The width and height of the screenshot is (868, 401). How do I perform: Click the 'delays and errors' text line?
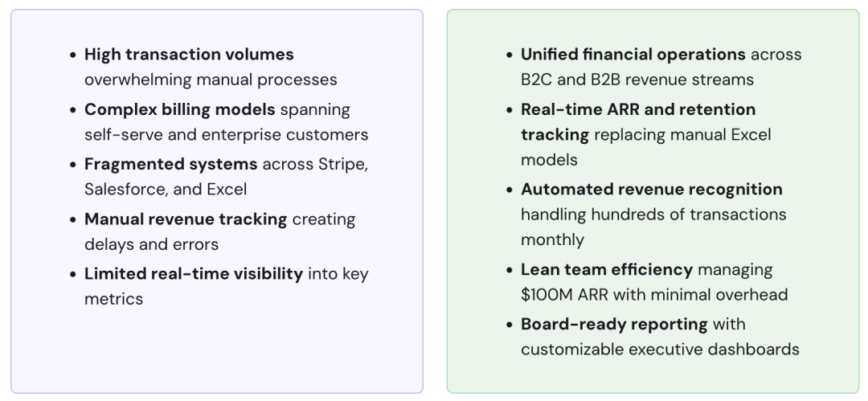point(151,244)
